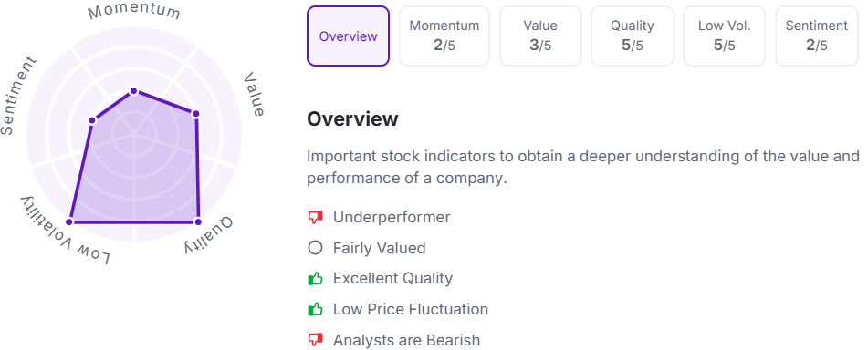
Task: Click the Excellent Quality indicator label
Action: 393,278
